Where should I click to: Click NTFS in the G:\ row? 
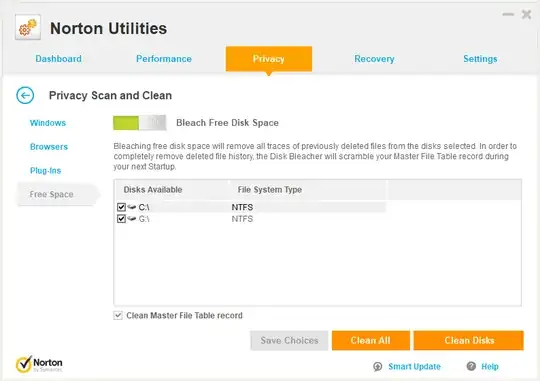(x=242, y=219)
